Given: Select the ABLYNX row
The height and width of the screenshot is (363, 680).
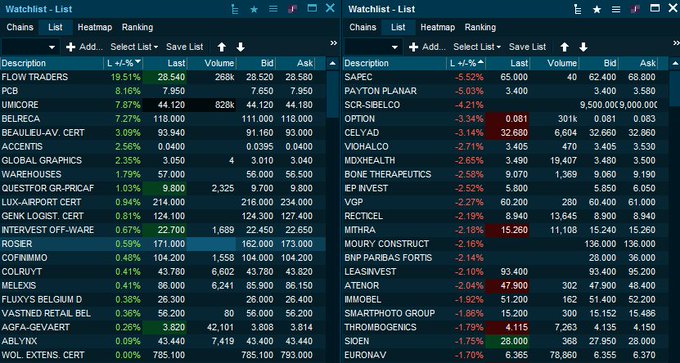Looking at the screenshot, I should pos(163,341).
